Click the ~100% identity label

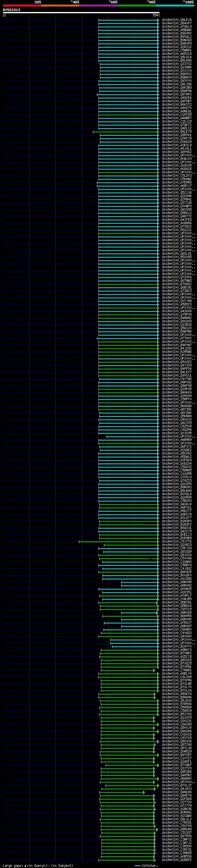pyautogui.click(x=188, y=2)
